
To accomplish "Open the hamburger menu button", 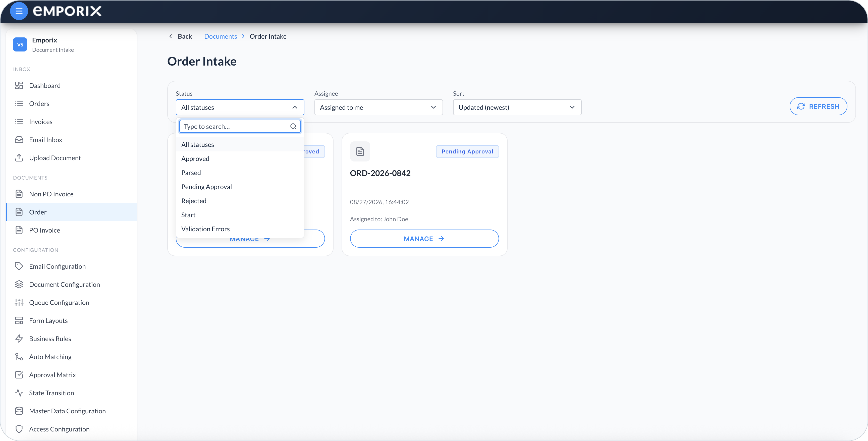I will click(19, 11).
